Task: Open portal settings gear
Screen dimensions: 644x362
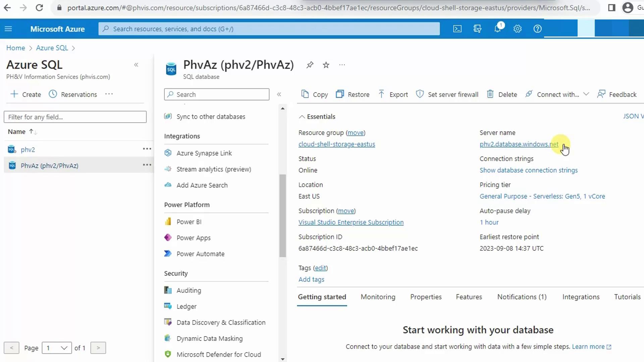Action: (x=517, y=29)
